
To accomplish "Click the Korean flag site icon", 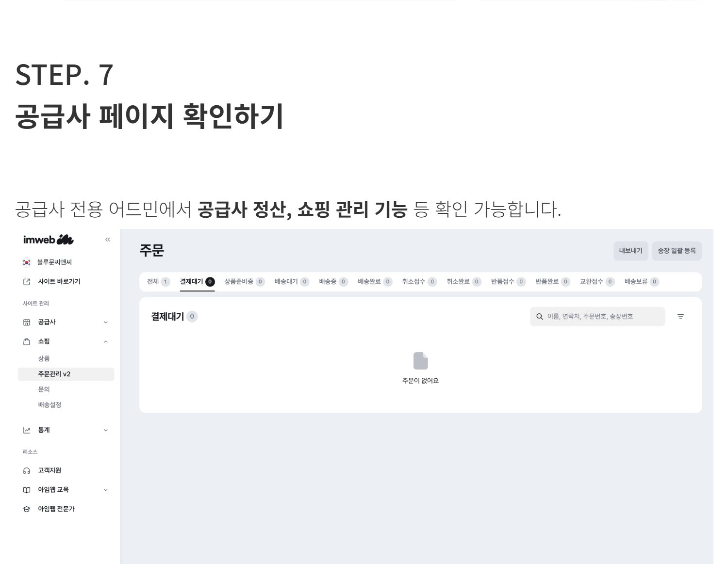I will click(x=27, y=262).
